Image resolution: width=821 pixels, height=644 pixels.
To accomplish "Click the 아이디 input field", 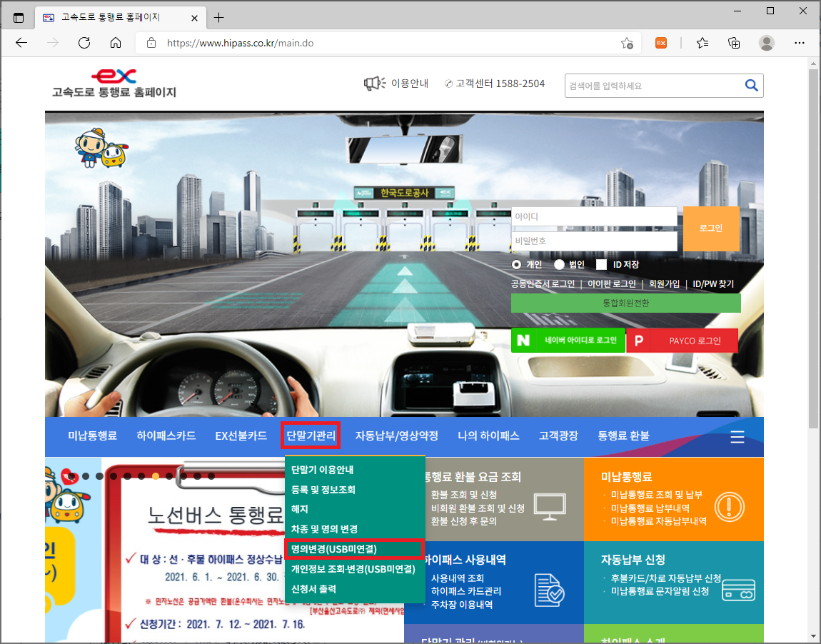I will [593, 216].
